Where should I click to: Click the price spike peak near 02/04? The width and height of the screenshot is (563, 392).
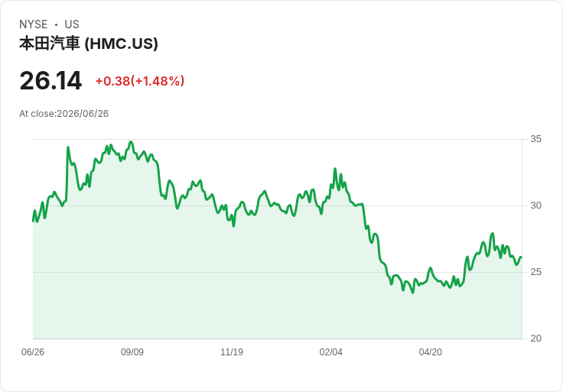[335, 169]
